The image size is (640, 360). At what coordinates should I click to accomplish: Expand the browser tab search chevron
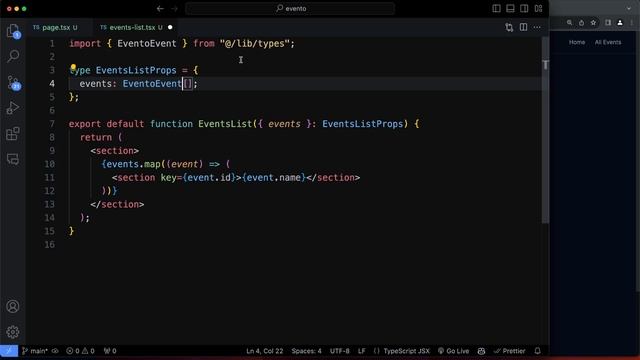(x=629, y=9)
